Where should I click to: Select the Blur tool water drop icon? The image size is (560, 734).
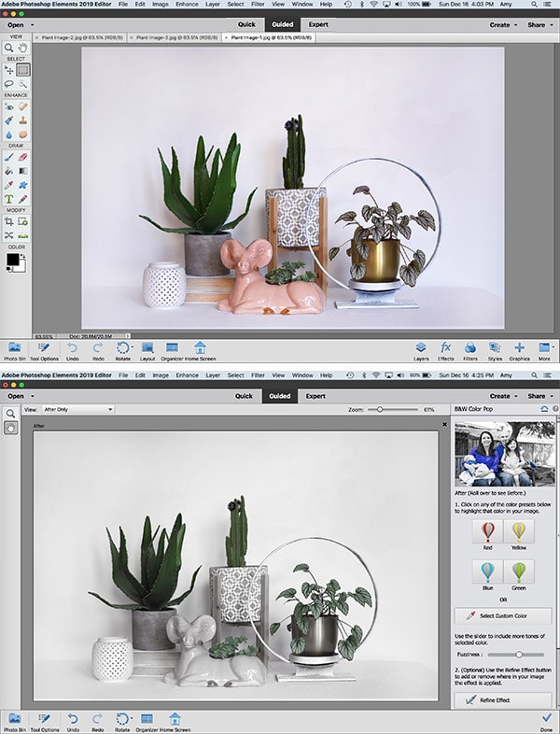click(8, 134)
